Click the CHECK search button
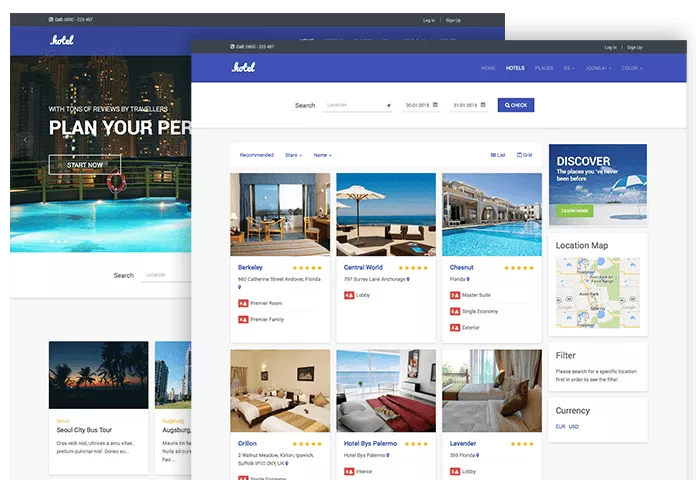Viewport: 696px width, 480px height. point(516,105)
